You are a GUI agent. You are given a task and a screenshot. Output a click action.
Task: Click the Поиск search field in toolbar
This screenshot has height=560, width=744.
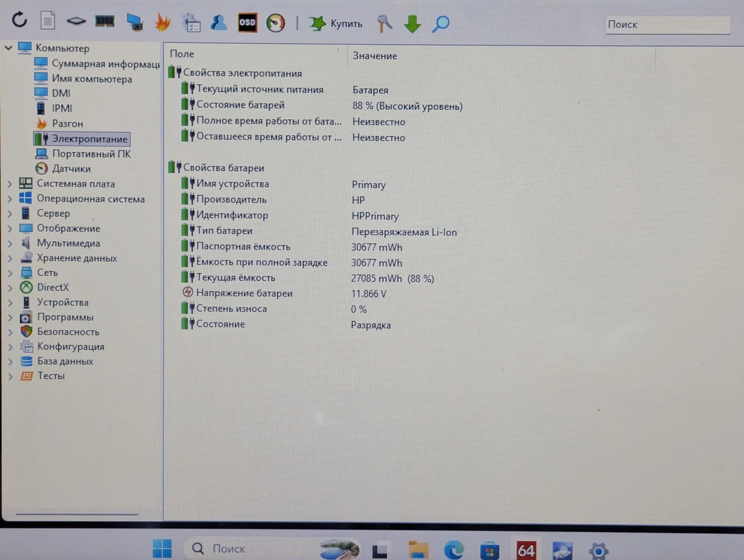coord(668,24)
